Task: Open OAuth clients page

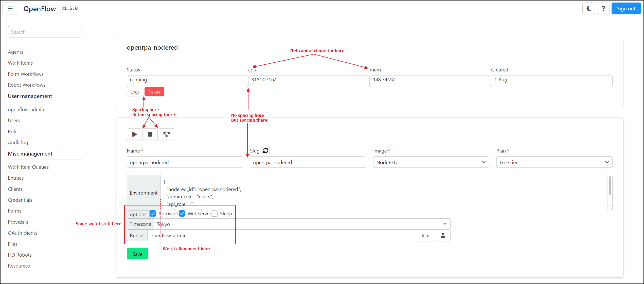Action: 23,233
